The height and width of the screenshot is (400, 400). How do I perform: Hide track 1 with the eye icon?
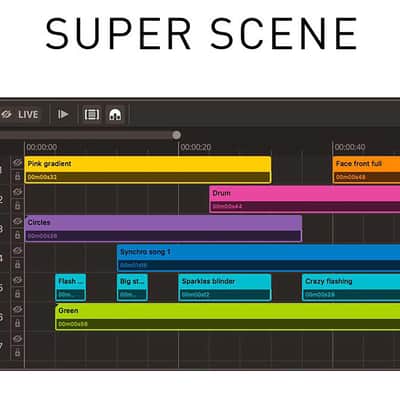point(18,163)
